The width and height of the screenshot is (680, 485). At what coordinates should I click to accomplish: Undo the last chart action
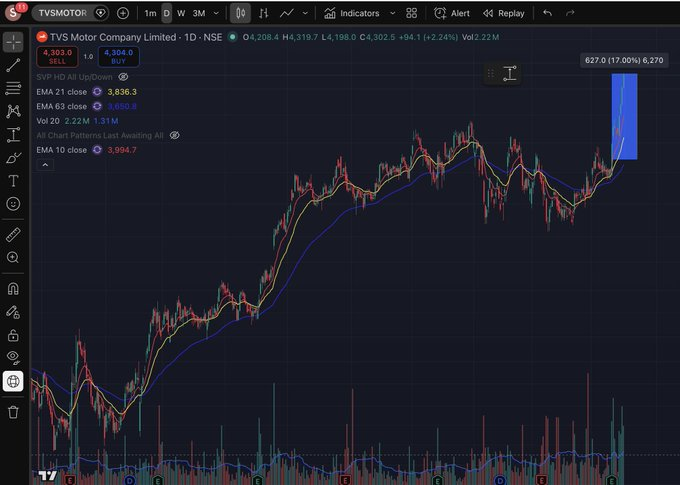(x=547, y=13)
